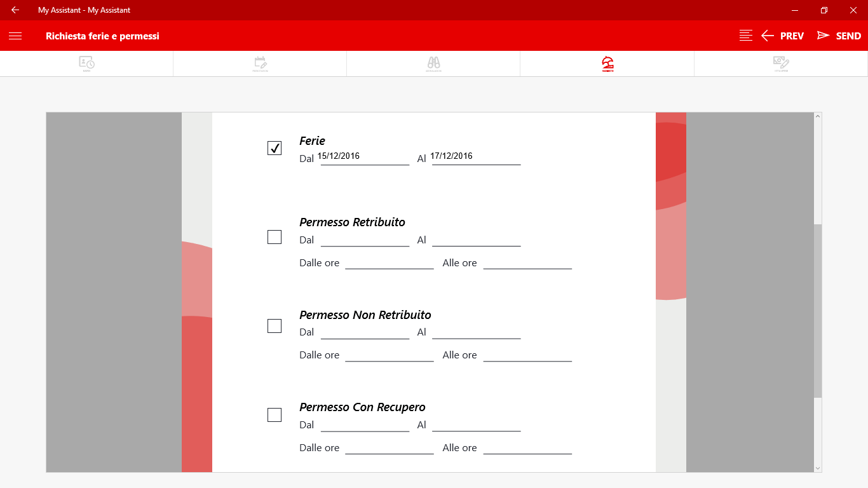Click the Permesso Non Retribuito heading
Screen dimensions: 868x488
365,315
